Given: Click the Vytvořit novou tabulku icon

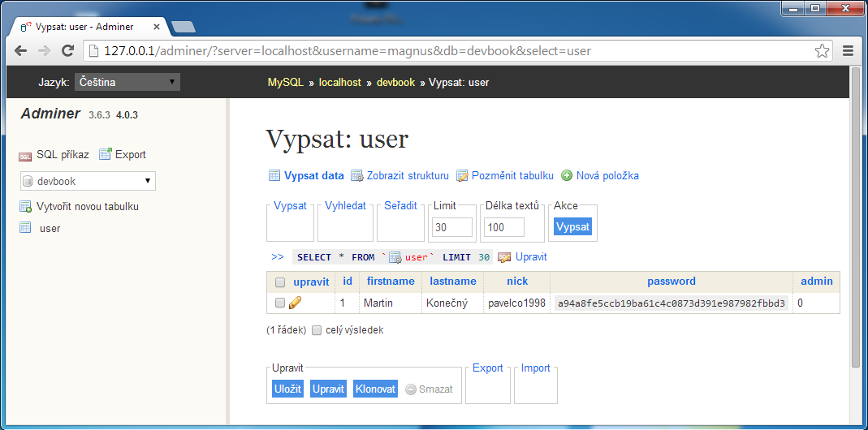Looking at the screenshot, I should coord(25,206).
